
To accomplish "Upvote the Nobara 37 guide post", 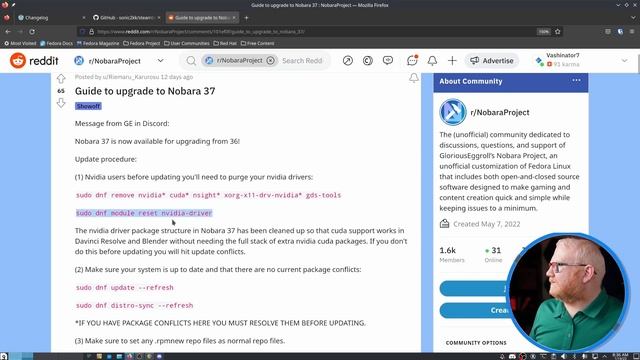I will click(61, 78).
